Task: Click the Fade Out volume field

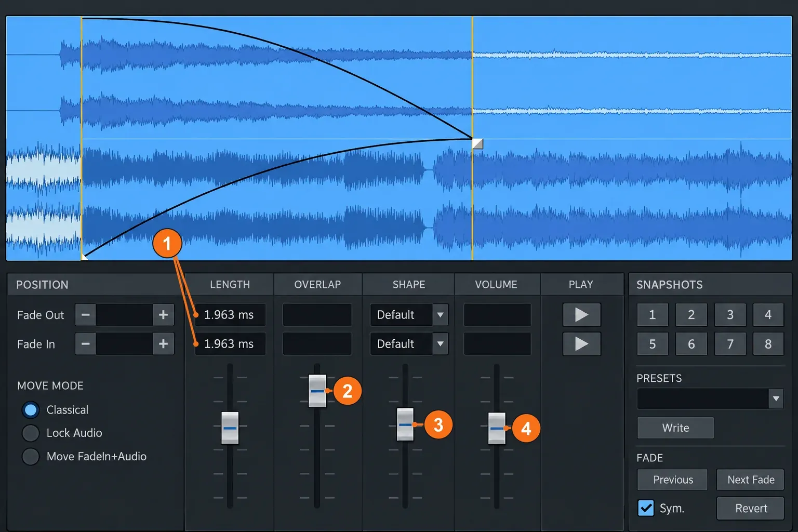Action: coord(497,315)
